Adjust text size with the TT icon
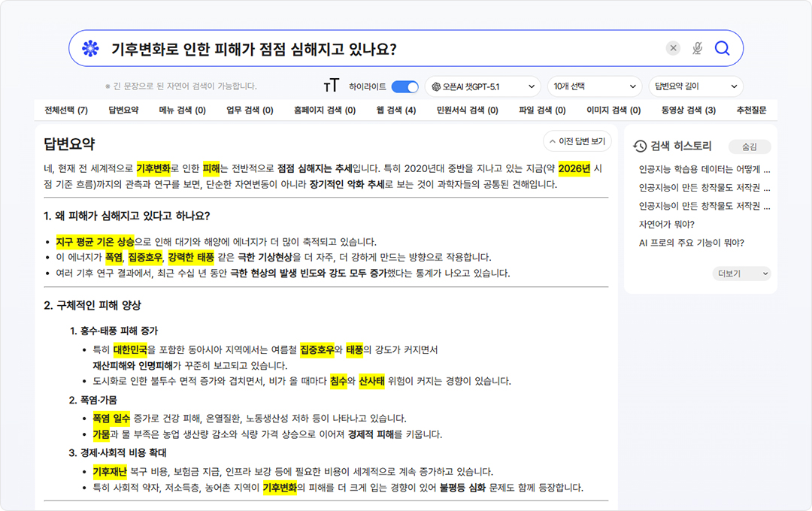The width and height of the screenshot is (812, 511). pyautogui.click(x=331, y=86)
